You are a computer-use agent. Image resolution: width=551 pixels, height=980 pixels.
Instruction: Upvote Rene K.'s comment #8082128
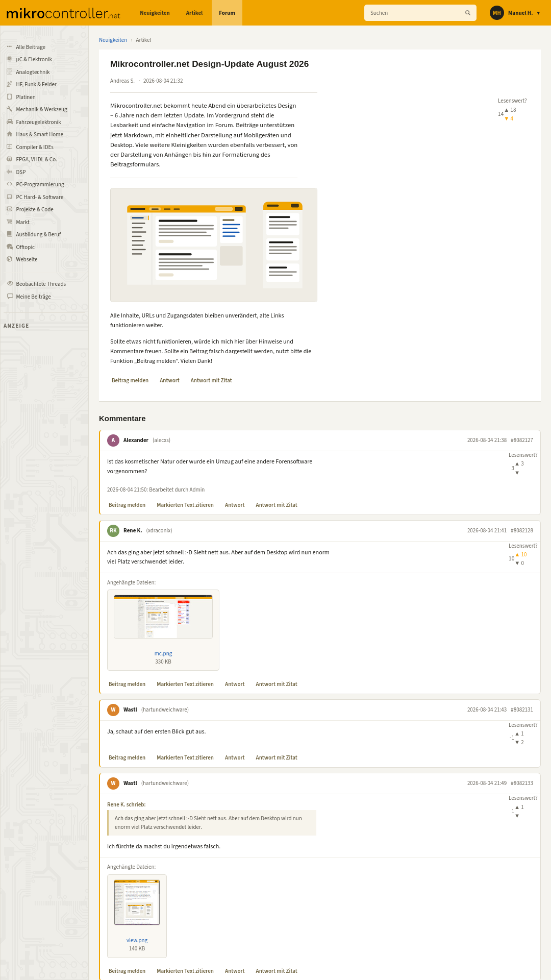tap(517, 554)
